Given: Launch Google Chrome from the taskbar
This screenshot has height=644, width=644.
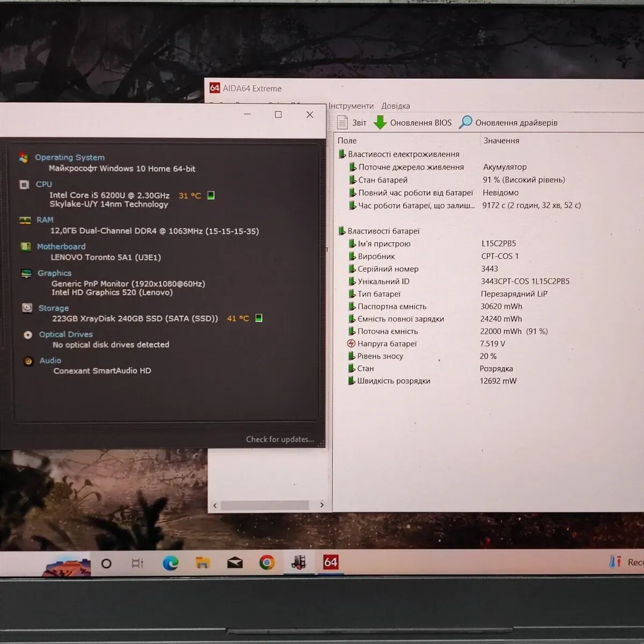Looking at the screenshot, I should (x=267, y=562).
